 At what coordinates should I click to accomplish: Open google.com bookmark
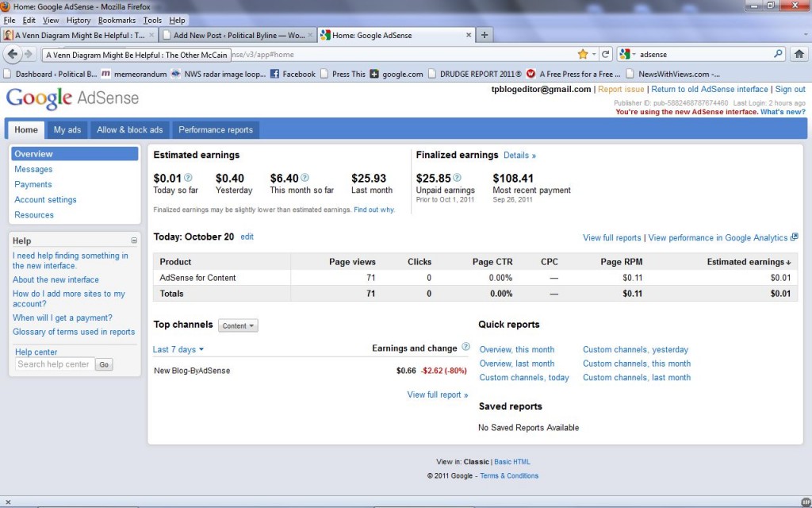pyautogui.click(x=396, y=74)
